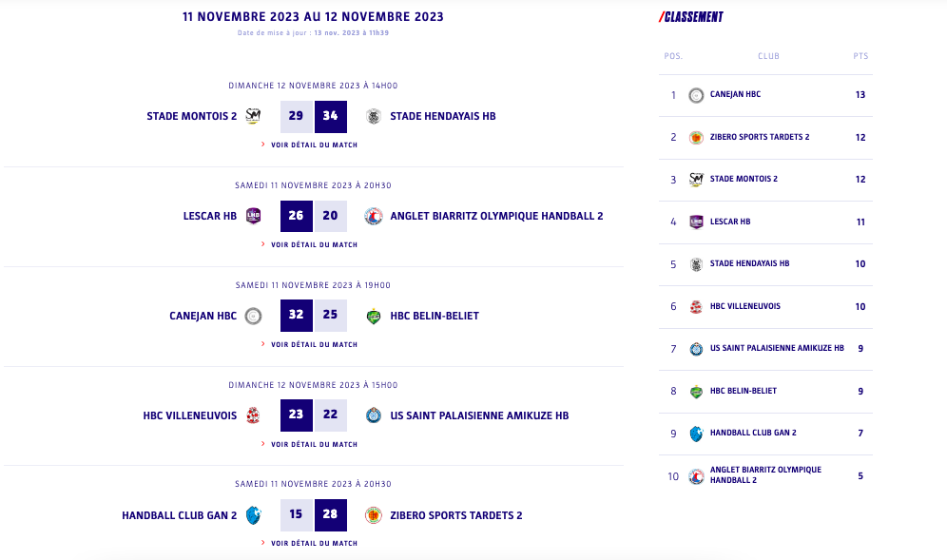Select Handball Club Gan 2 standings row
Image resolution: width=947 pixels, height=560 pixels.
coord(753,434)
